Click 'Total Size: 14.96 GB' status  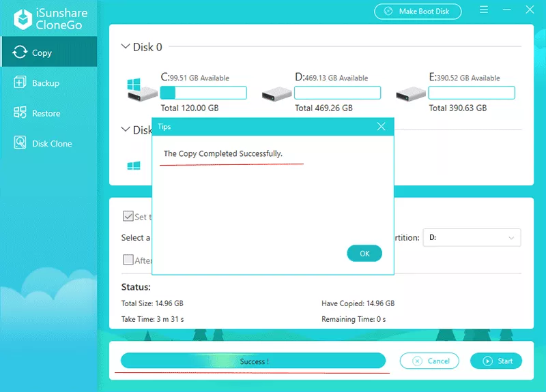pyautogui.click(x=152, y=303)
